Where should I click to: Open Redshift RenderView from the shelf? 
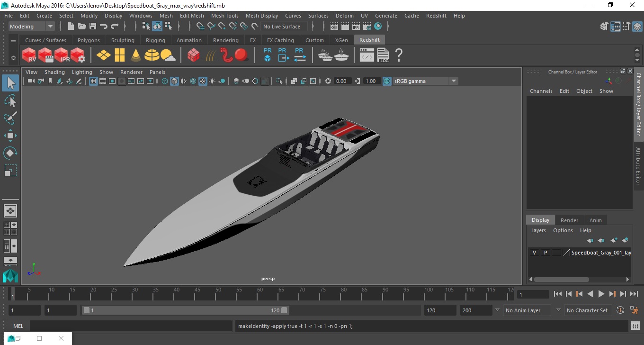[29, 55]
